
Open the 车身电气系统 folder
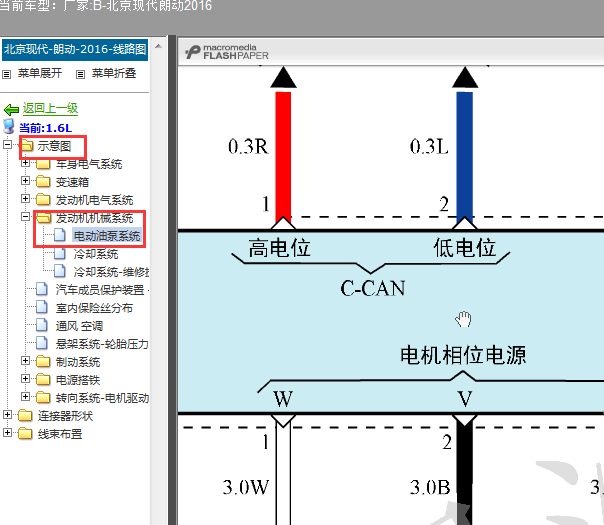pos(89,164)
